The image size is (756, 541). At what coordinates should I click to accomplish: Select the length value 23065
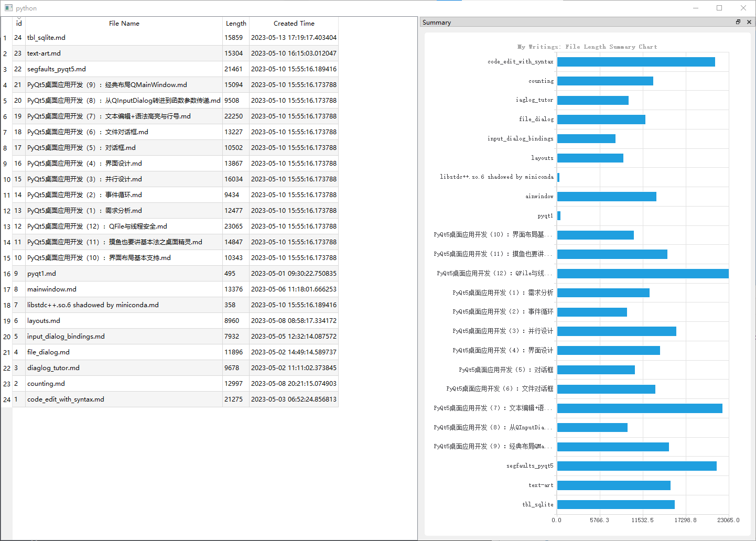pos(236,226)
